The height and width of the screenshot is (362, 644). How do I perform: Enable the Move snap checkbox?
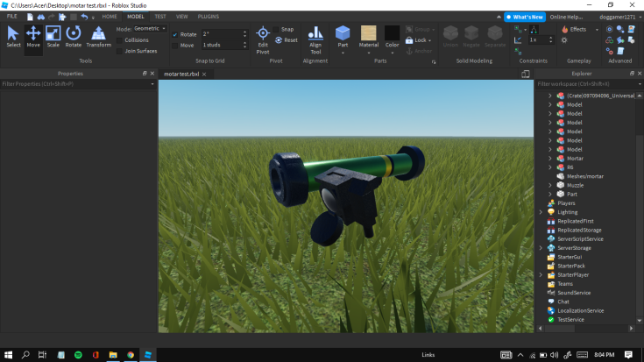pos(175,46)
